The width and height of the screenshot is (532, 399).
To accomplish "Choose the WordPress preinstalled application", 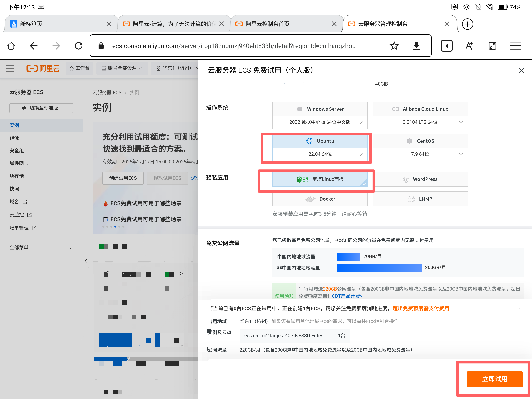I will coord(420,179).
